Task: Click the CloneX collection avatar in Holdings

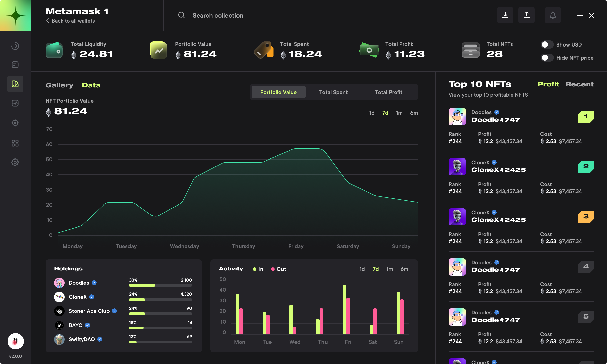Action: coord(59,297)
